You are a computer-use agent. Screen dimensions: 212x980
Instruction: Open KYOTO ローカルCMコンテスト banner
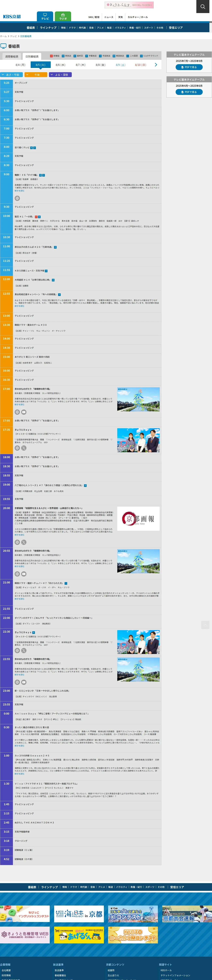(133, 935)
